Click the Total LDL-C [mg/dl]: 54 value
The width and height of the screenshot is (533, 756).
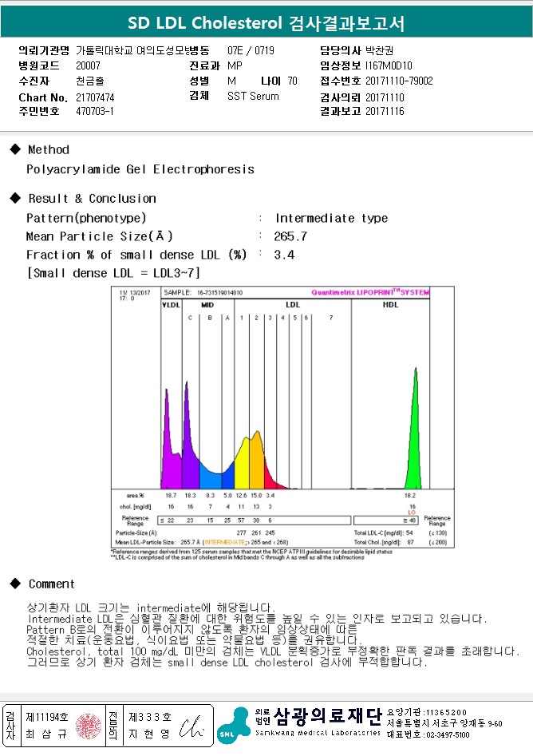point(384,533)
